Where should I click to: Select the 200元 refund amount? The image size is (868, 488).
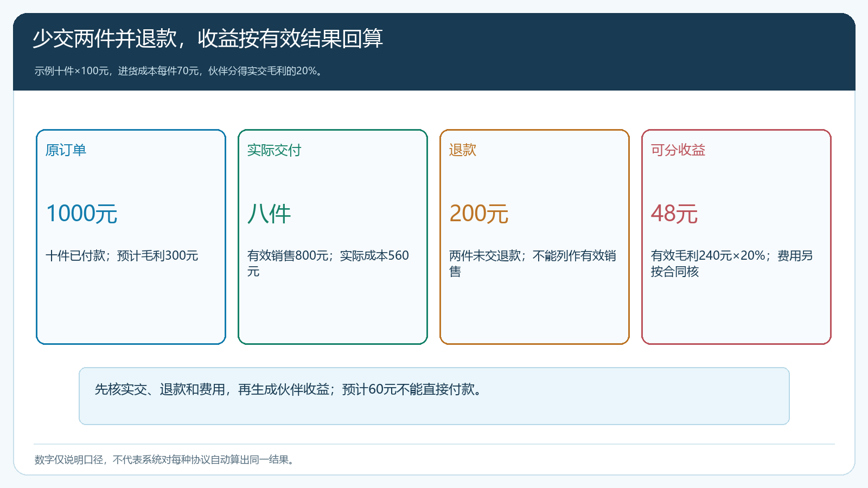click(x=479, y=214)
